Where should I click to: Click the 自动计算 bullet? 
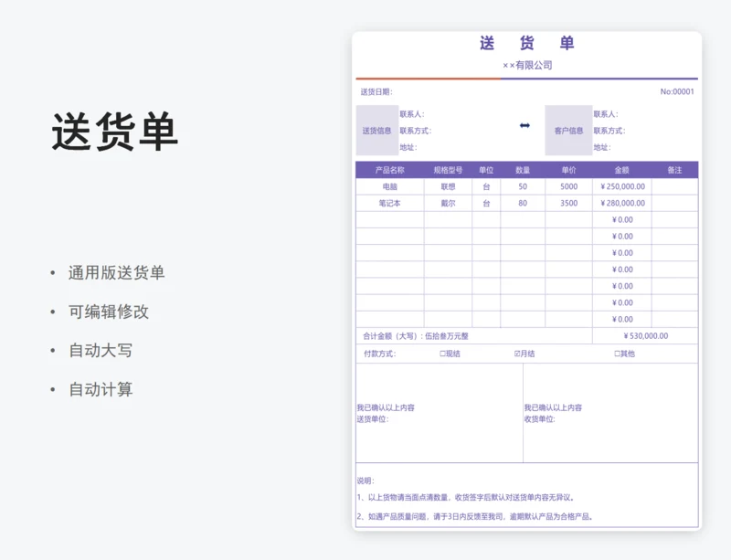(x=101, y=389)
